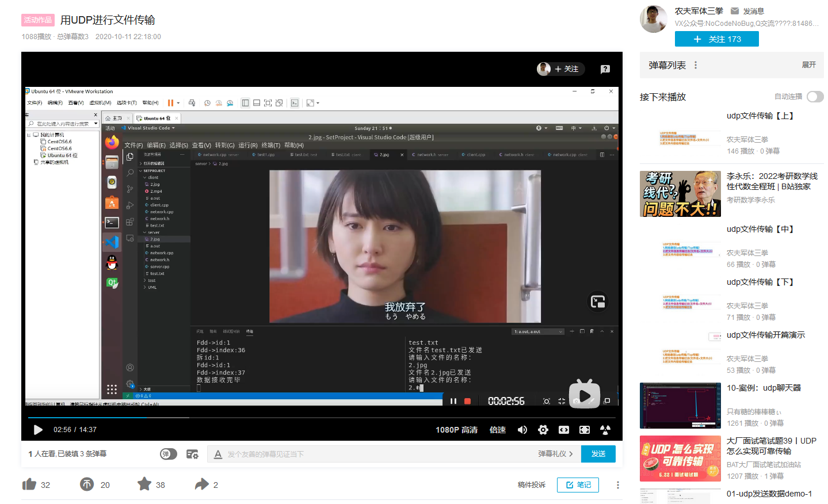The height and width of the screenshot is (504, 828).
Task: Click the 李永乐 考研线代 thumbnail
Action: pos(680,194)
